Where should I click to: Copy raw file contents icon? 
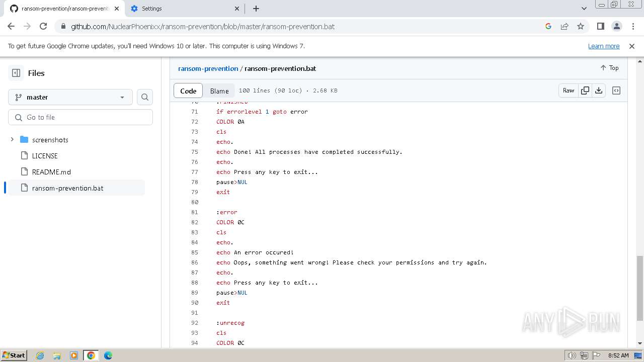(585, 90)
